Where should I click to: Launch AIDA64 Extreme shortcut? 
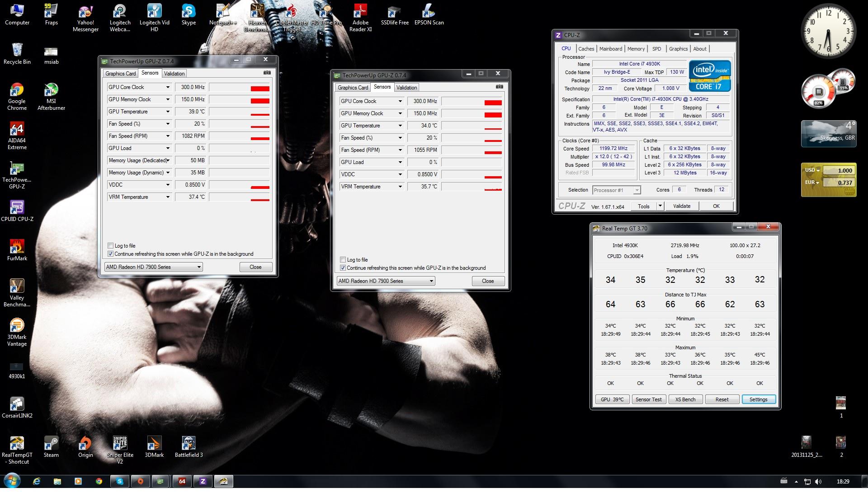[17, 136]
